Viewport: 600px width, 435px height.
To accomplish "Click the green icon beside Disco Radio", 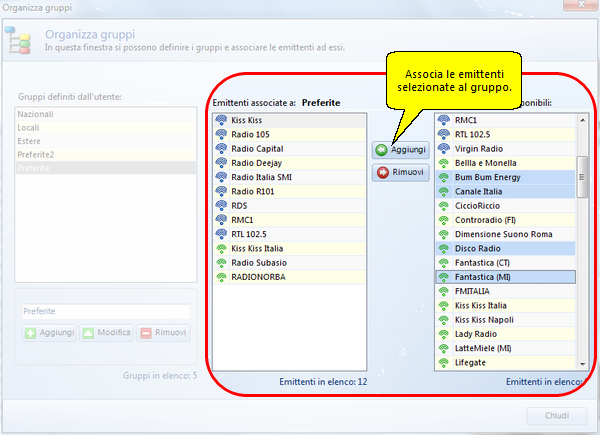I will (x=443, y=249).
